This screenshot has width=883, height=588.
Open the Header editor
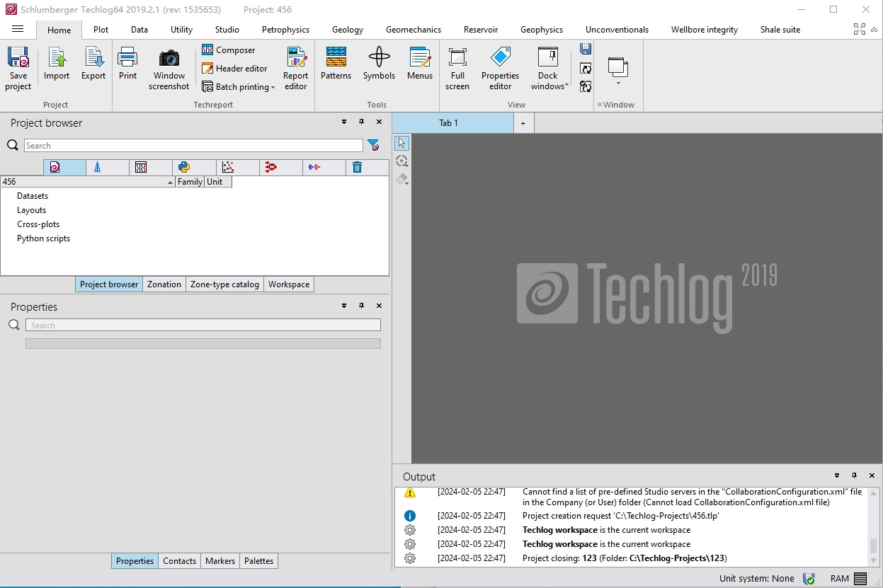pyautogui.click(x=234, y=69)
